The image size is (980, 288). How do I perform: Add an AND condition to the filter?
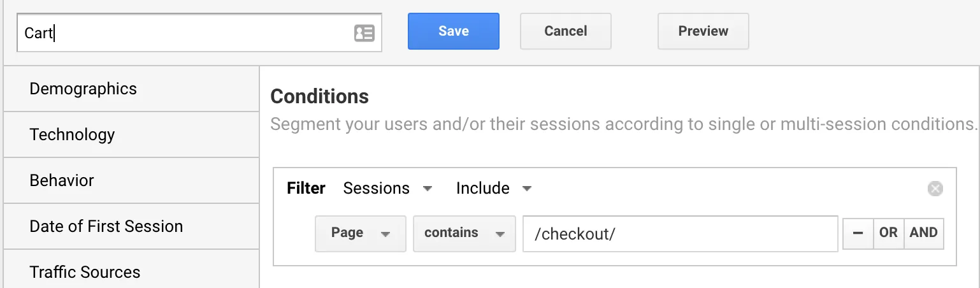923,233
